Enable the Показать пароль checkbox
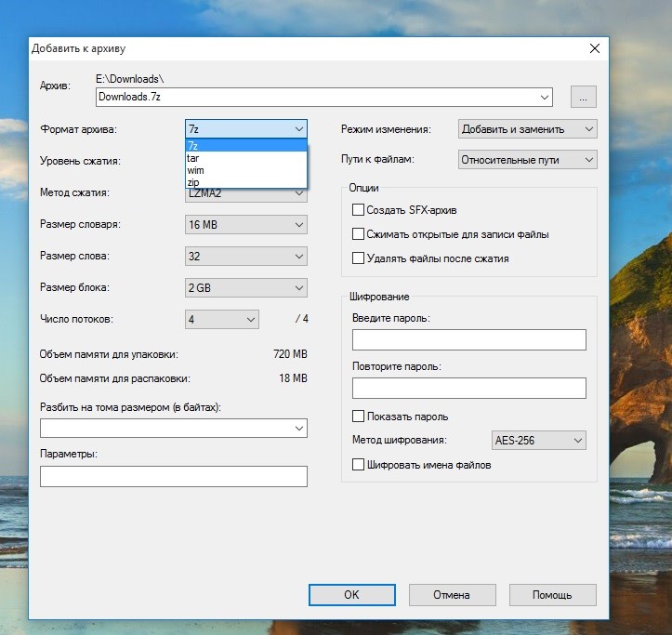The image size is (672, 635). pyautogui.click(x=359, y=417)
